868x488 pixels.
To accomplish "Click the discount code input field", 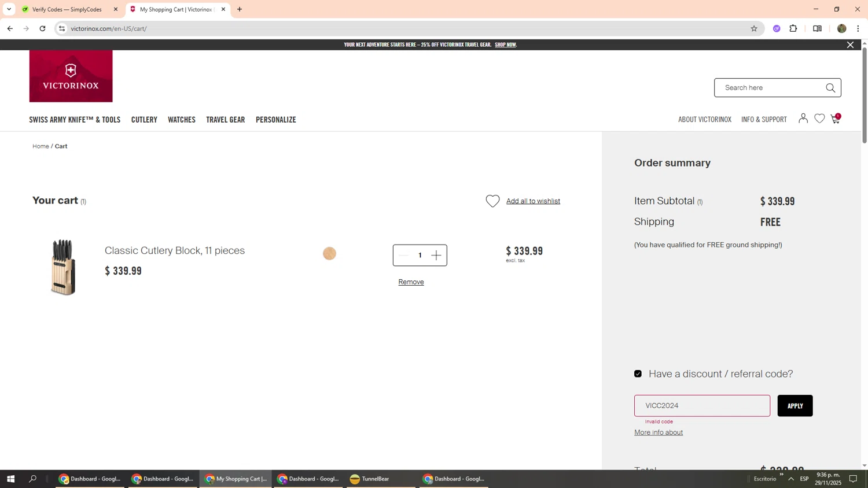I will [x=702, y=406].
